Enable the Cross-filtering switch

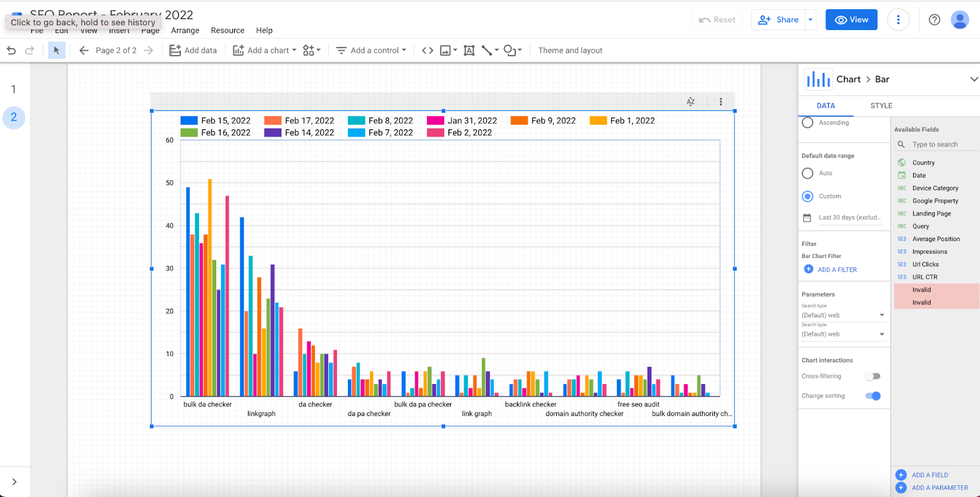coord(873,376)
